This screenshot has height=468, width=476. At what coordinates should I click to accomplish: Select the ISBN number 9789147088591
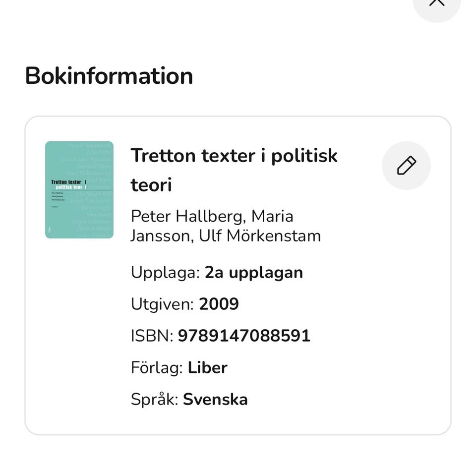pyautogui.click(x=244, y=336)
